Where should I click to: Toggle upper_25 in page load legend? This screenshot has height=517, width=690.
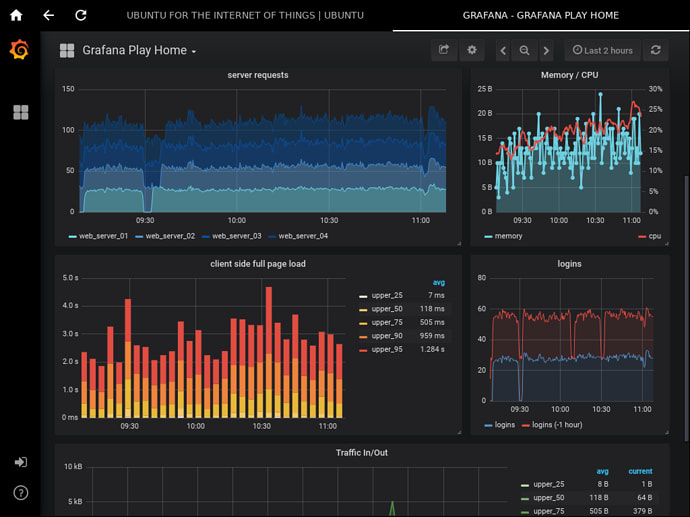pyautogui.click(x=387, y=296)
